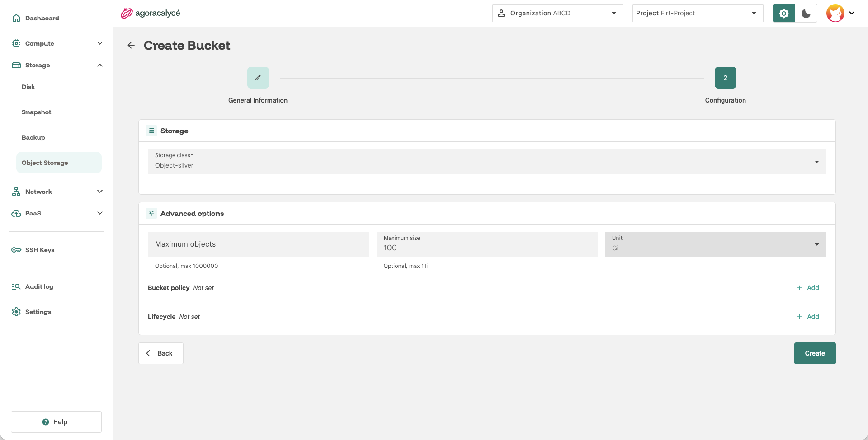The width and height of the screenshot is (868, 440).
Task: Click the General Information pencil step icon
Action: tap(258, 78)
